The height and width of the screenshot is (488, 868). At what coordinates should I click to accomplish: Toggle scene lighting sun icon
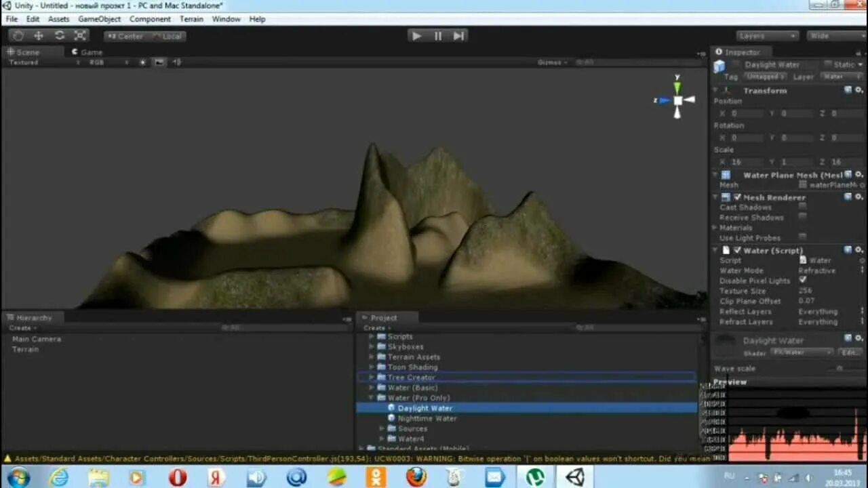[142, 62]
